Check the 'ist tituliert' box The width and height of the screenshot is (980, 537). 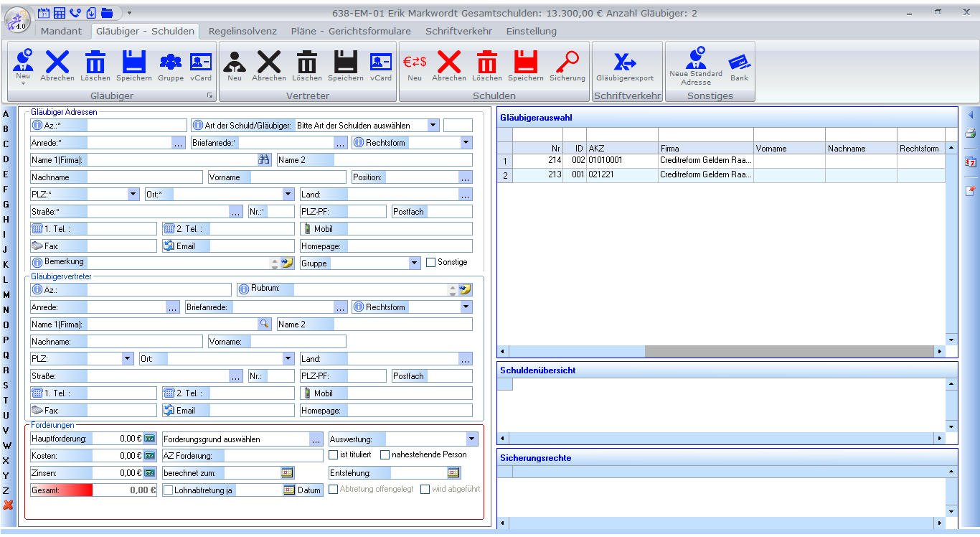point(333,454)
